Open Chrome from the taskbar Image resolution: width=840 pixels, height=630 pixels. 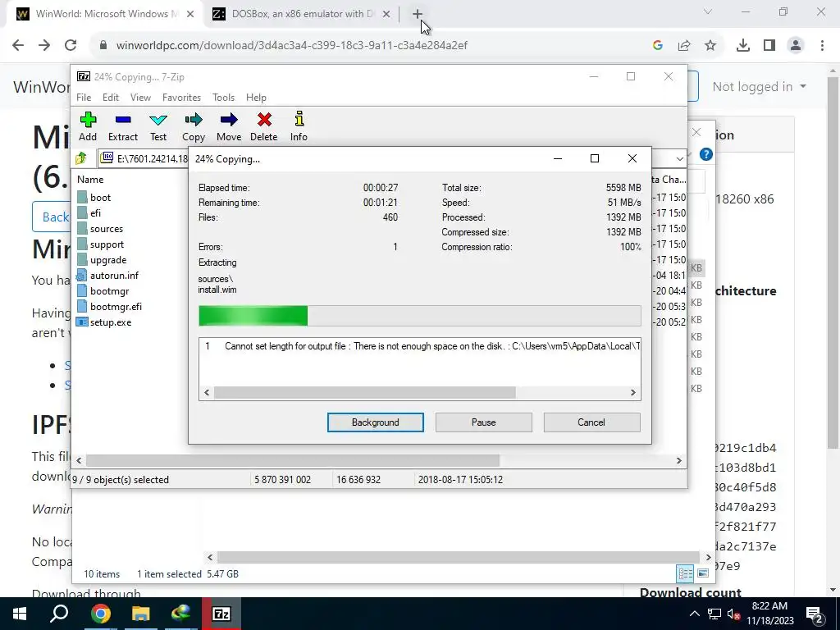point(100,614)
